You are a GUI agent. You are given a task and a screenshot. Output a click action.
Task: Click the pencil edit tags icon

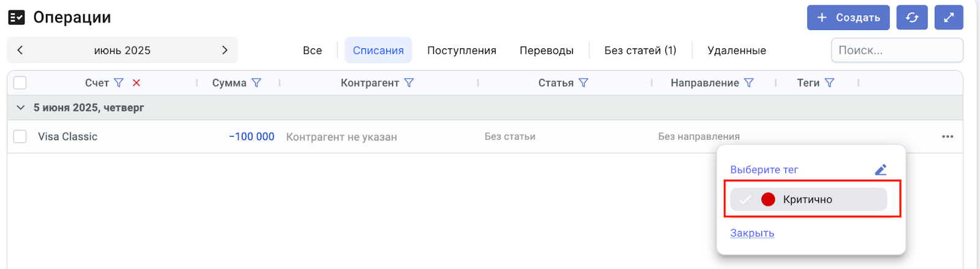[881, 170]
